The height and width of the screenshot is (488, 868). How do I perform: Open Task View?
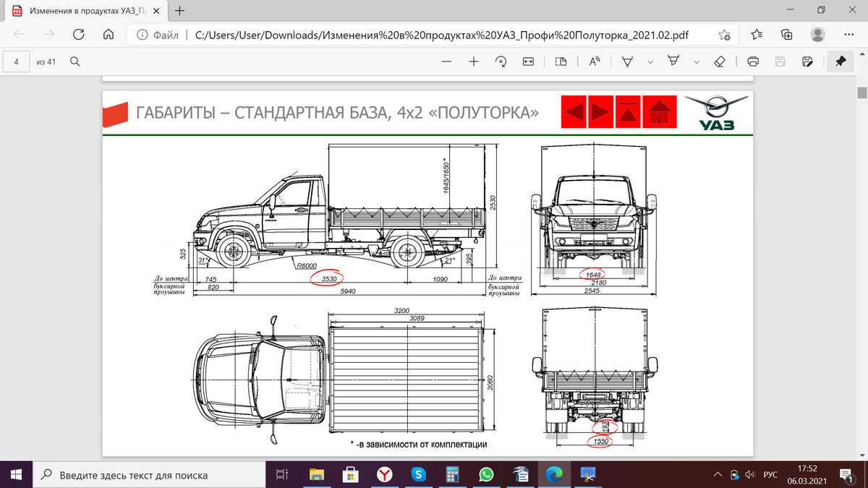(283, 474)
